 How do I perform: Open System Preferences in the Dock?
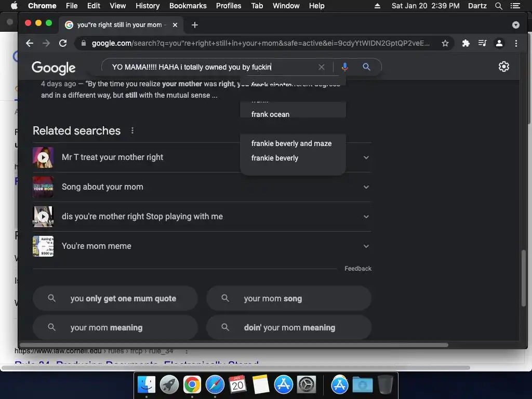click(x=307, y=384)
